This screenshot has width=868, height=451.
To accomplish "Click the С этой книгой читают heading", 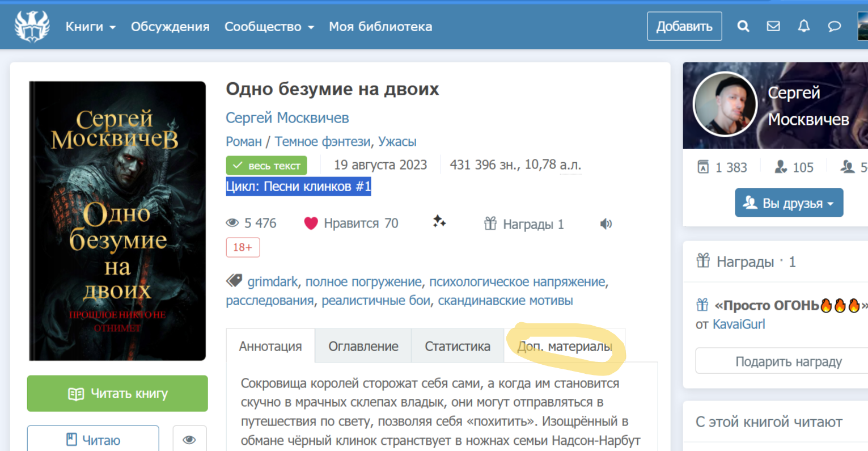I will [x=769, y=422].
